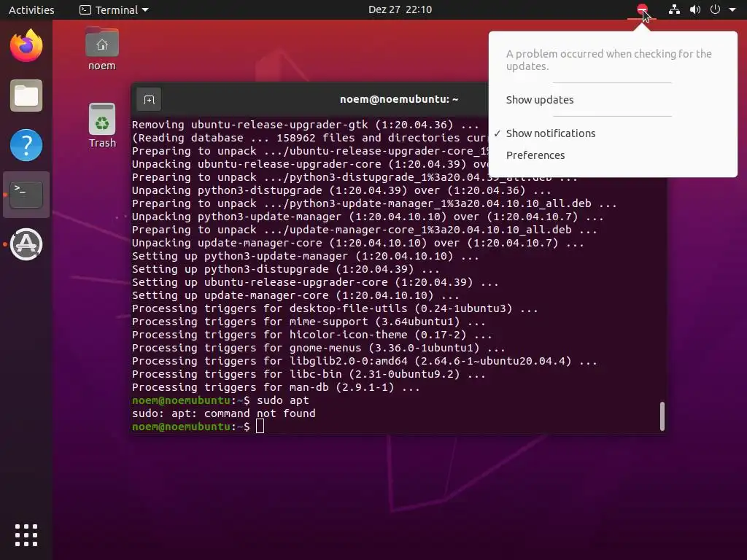Click the 'Setting up python3-distupgrade' line

click(x=285, y=269)
